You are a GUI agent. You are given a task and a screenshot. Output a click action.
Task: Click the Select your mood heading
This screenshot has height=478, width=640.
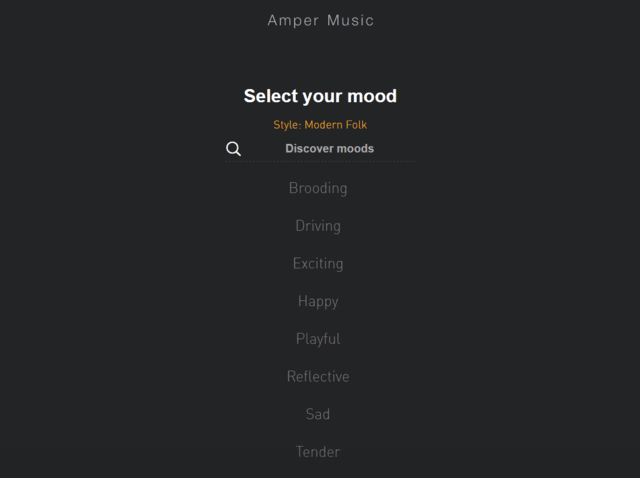click(x=320, y=96)
